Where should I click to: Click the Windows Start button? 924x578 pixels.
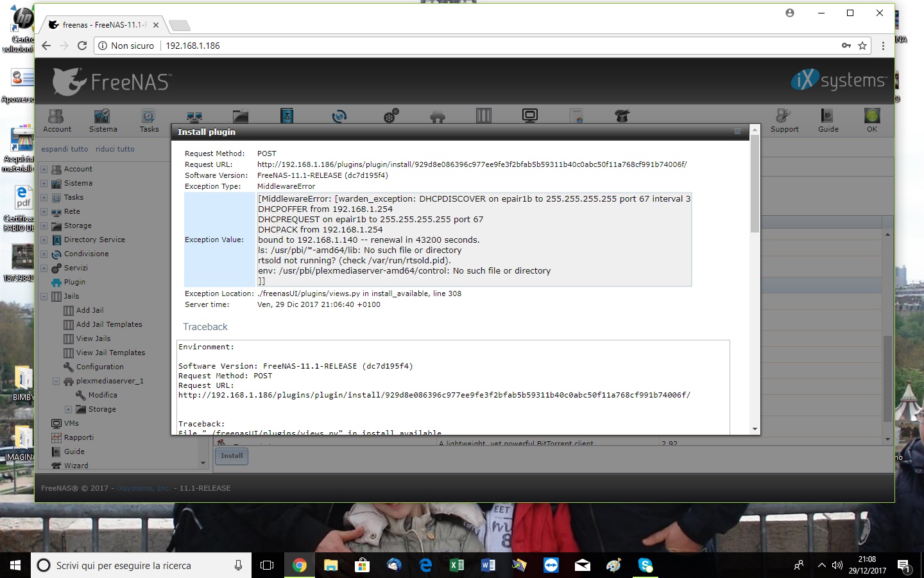15,565
